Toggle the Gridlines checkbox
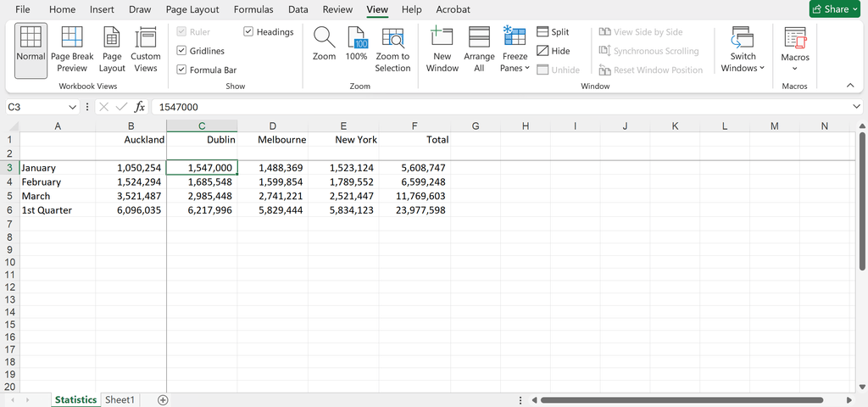This screenshot has width=868, height=407. (x=181, y=51)
